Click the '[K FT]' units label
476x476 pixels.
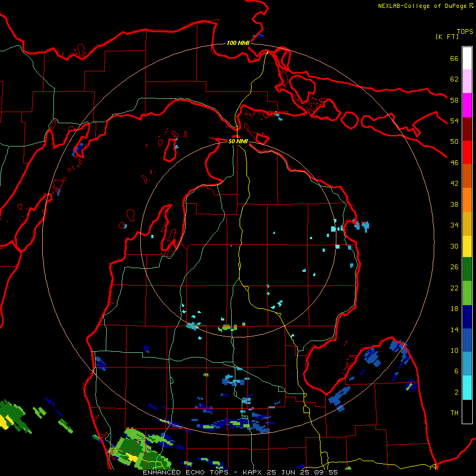click(447, 36)
